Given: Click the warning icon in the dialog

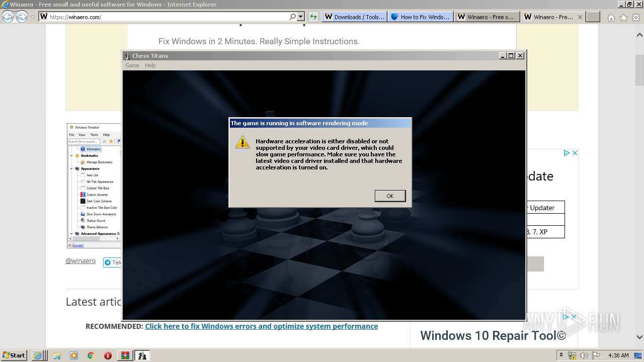Looking at the screenshot, I should (x=243, y=142).
